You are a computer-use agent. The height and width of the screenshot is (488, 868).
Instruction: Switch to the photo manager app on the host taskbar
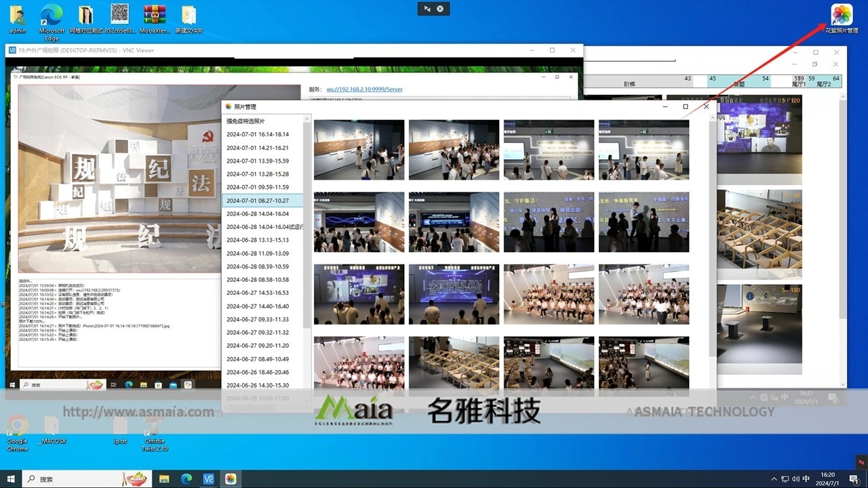231,479
